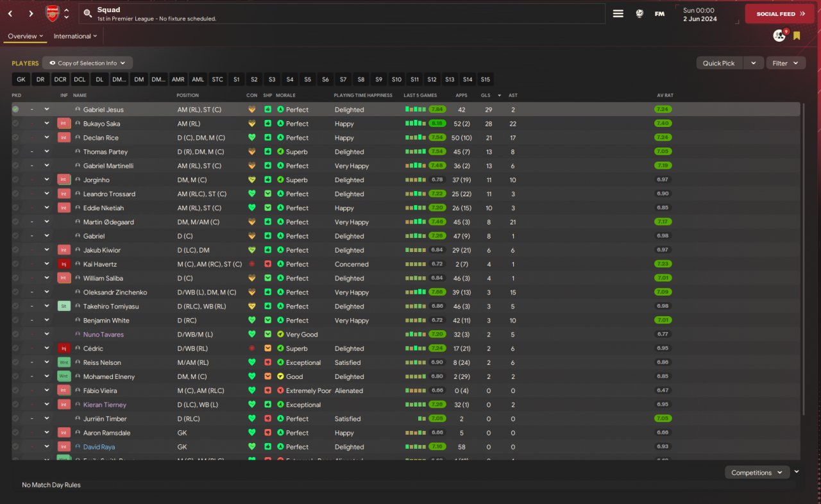This screenshot has height=504, width=821.
Task: Toggle the picked checkmark for Gabriel Jesus
Action: point(15,110)
